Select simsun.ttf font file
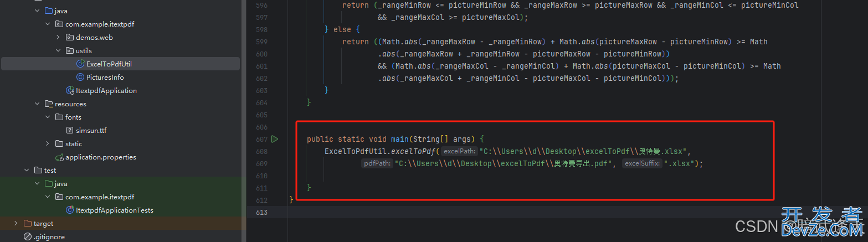Image resolution: width=868 pixels, height=242 pixels. 91,130
